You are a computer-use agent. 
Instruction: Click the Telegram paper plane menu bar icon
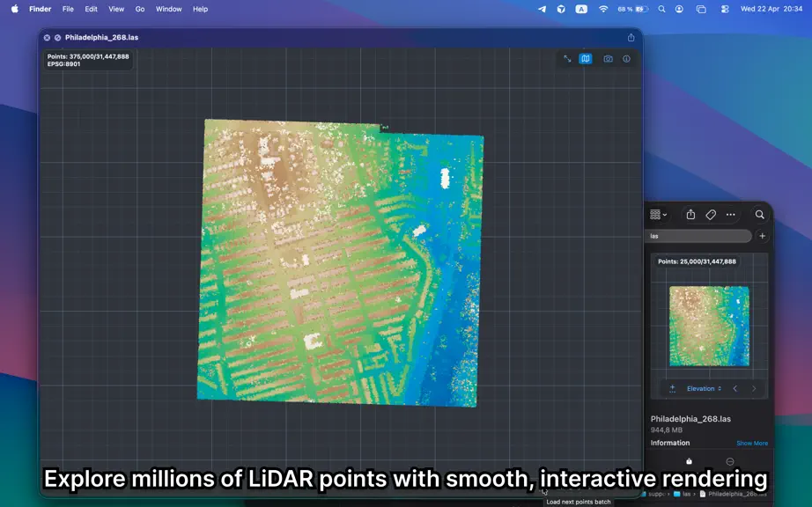[542, 9]
